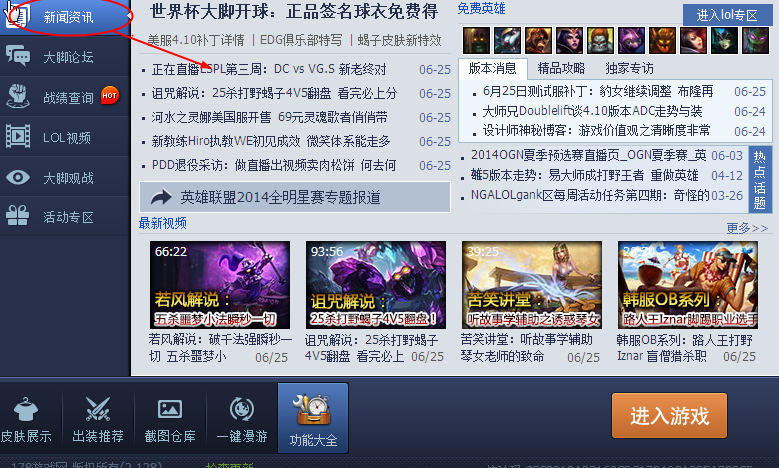Open S5版本走势 易大师 topic
Screen dimensions: 779x468
(x=584, y=175)
